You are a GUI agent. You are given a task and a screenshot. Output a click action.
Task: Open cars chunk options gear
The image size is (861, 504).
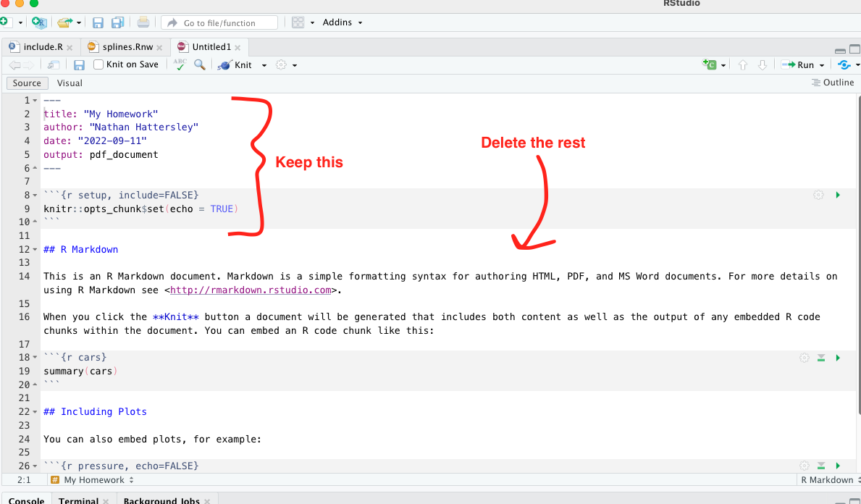coord(805,358)
